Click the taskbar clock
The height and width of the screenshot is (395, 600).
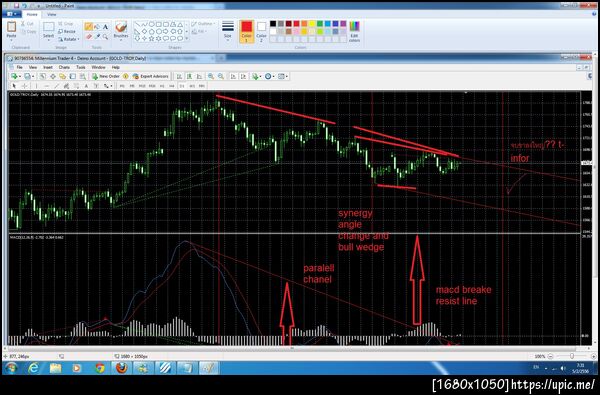point(579,368)
